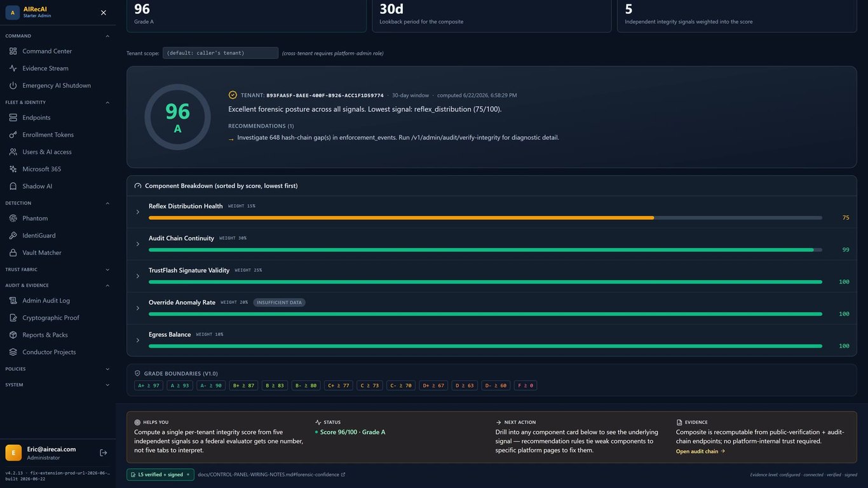868x488 pixels.
Task: Collapse the FLEET & IDENTITY section
Action: tap(107, 102)
